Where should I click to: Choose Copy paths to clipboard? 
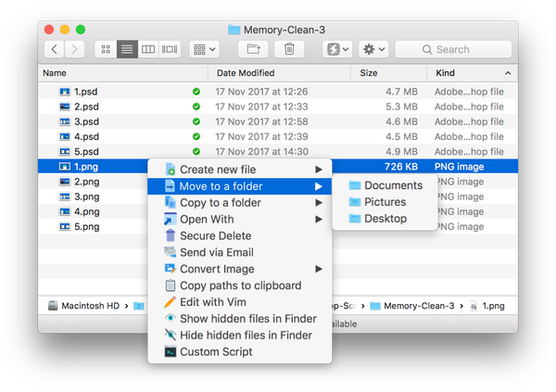tap(240, 285)
